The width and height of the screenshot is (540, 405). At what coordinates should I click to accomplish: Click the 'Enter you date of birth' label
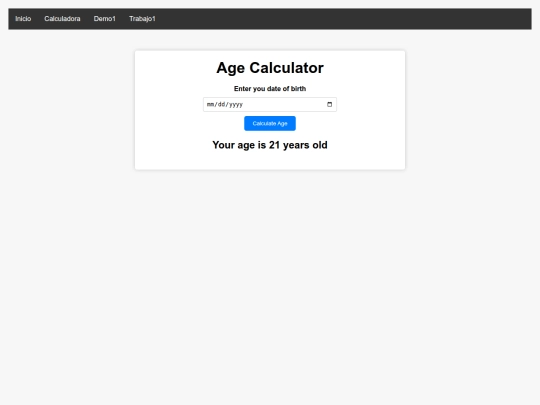pos(270,89)
